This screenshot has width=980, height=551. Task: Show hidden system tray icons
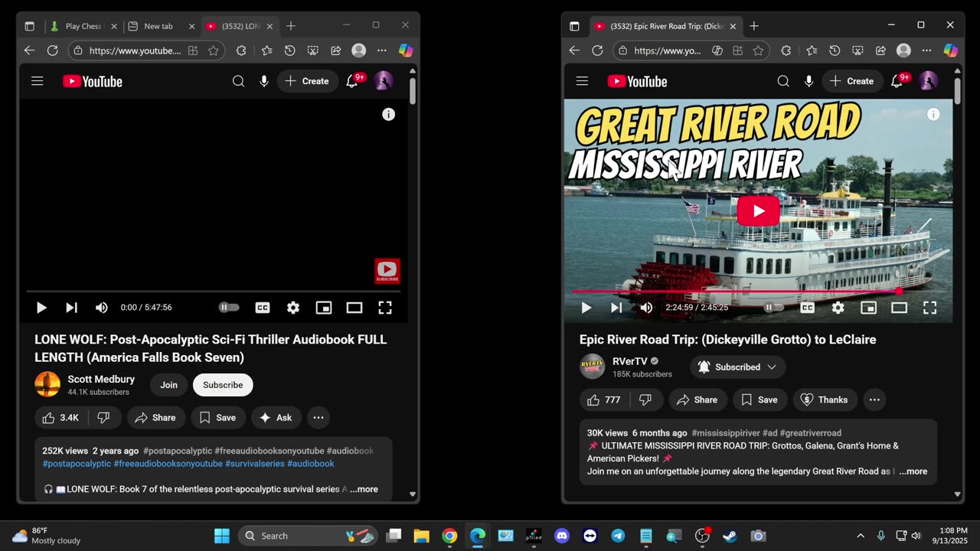tap(861, 536)
